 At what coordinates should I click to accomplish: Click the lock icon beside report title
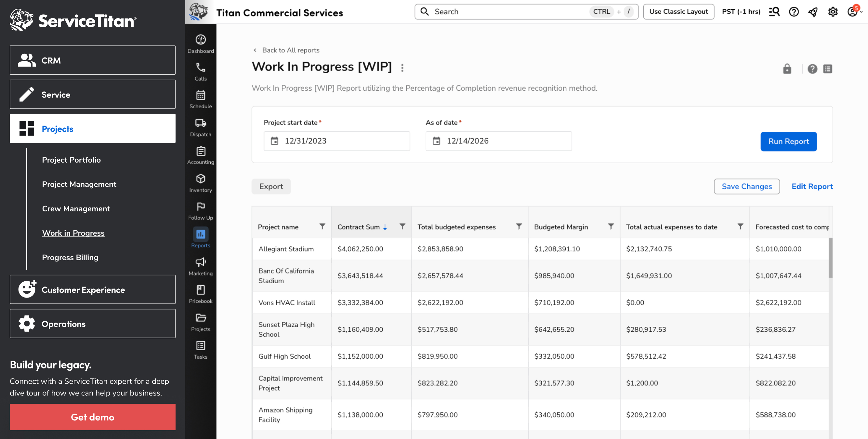(x=787, y=69)
